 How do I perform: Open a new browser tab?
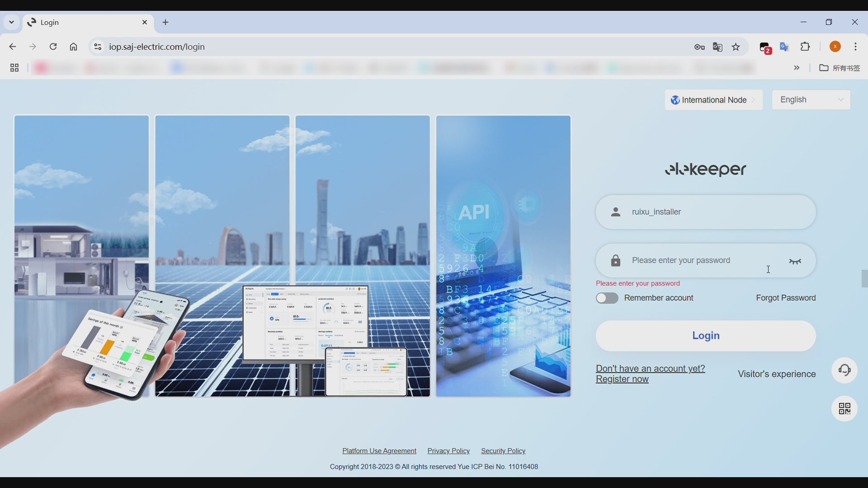(166, 23)
